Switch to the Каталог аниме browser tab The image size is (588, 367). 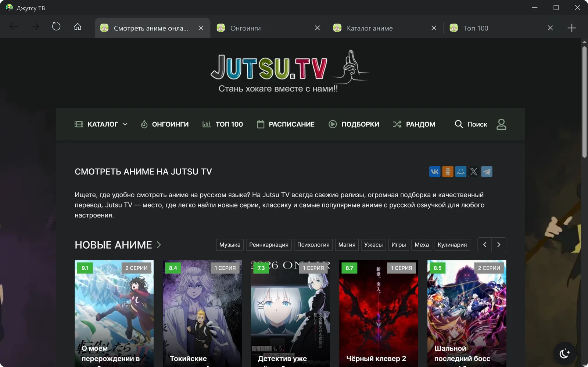point(385,28)
